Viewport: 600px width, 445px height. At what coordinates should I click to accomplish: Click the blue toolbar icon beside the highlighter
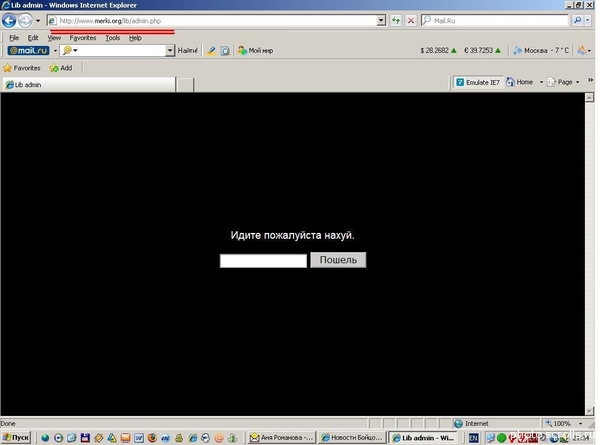pos(225,51)
